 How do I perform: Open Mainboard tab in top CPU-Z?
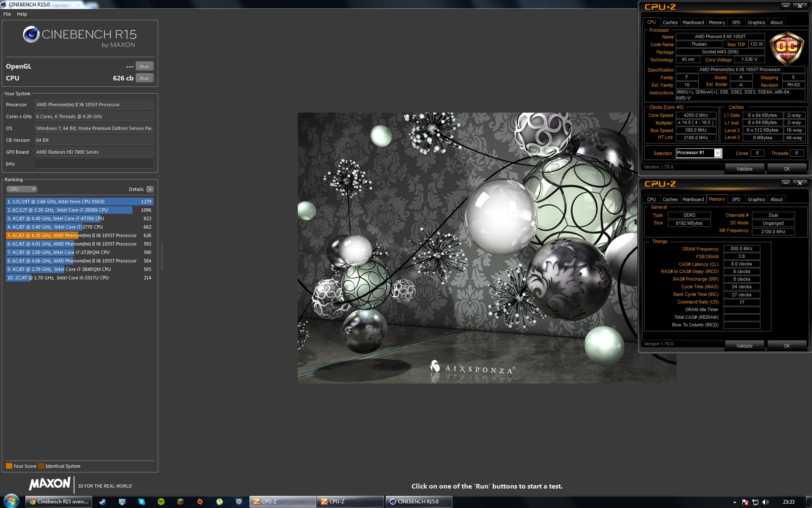[693, 22]
